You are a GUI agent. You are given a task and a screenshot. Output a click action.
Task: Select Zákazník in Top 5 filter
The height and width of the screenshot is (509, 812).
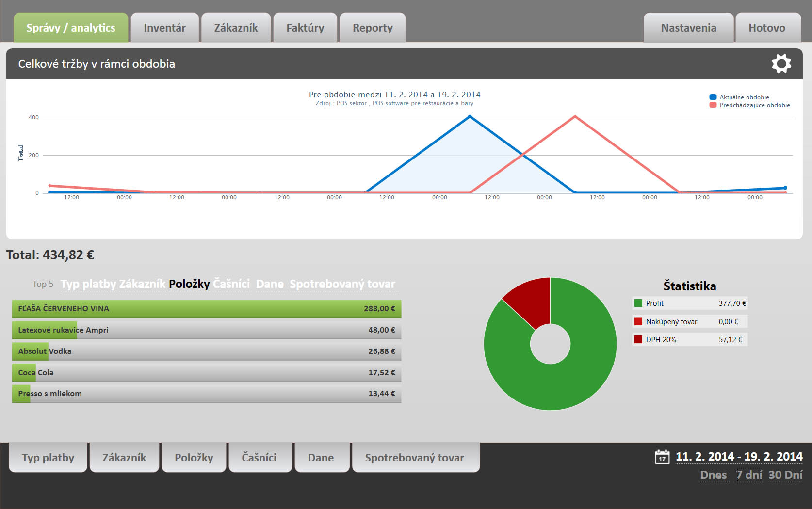click(142, 284)
